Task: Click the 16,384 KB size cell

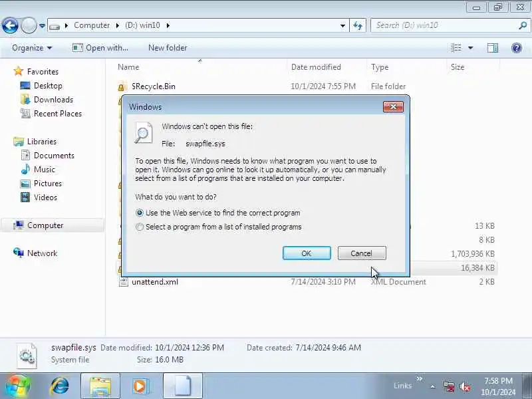Action: click(x=477, y=268)
